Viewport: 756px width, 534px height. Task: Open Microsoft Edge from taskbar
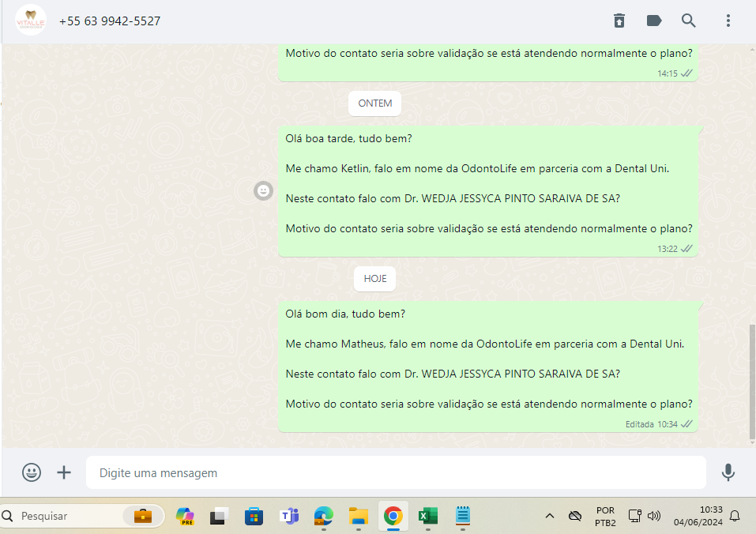[324, 516]
